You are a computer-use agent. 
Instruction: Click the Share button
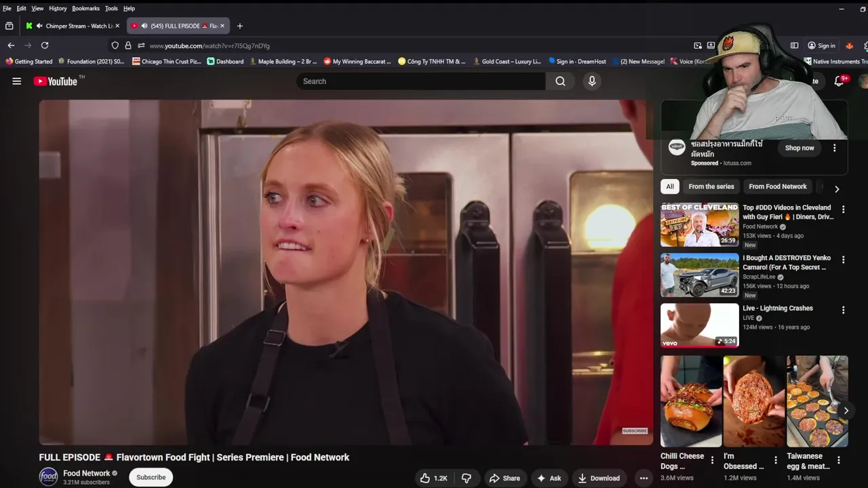click(x=505, y=478)
